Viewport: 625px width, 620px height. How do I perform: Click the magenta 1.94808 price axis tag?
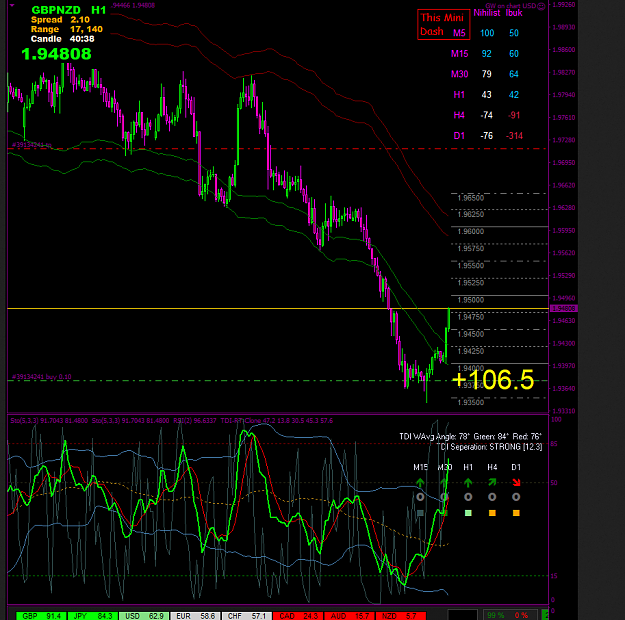(564, 309)
